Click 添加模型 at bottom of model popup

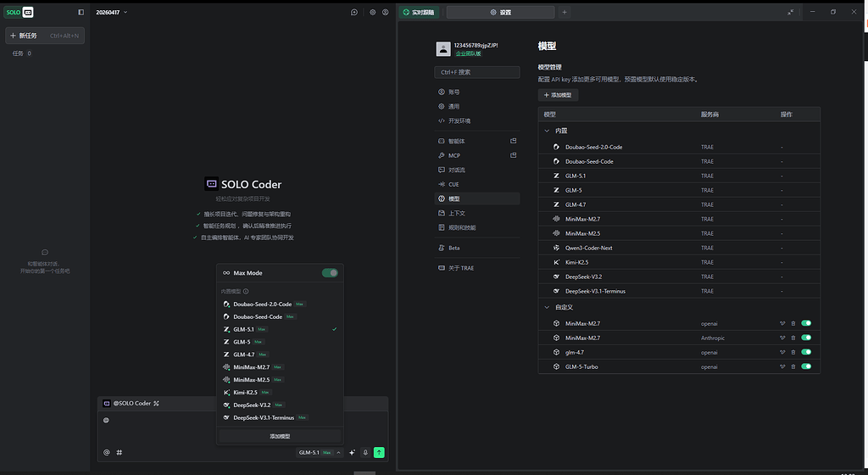(280, 436)
